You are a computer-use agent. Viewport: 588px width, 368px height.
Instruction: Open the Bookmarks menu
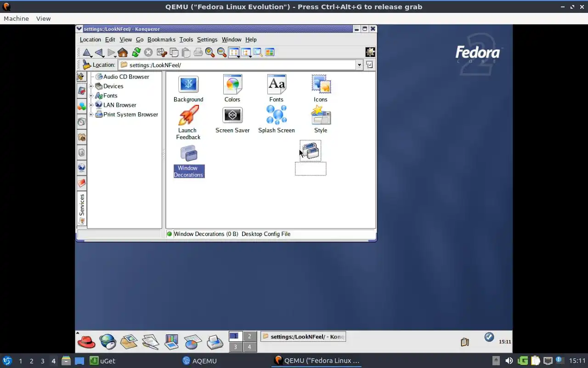click(161, 40)
